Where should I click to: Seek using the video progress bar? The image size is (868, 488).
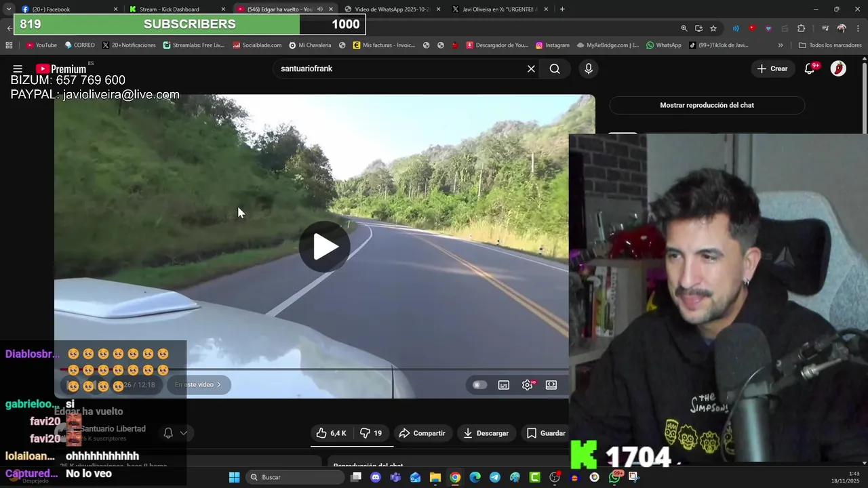pyautogui.click(x=311, y=370)
